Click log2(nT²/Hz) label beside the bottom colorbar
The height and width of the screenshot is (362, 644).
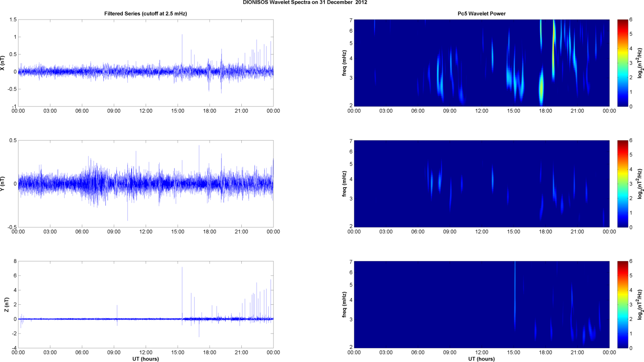coord(641,304)
